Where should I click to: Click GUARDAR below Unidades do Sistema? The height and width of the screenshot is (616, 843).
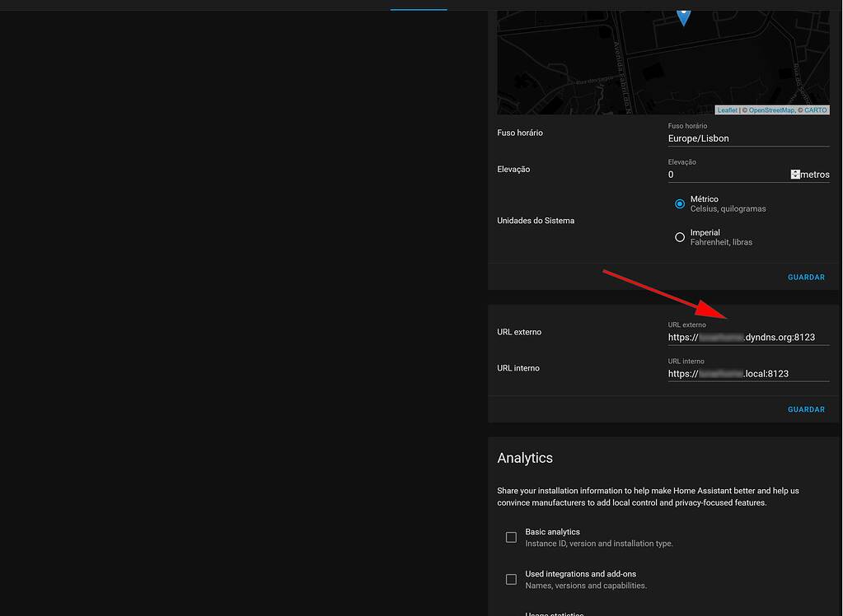pos(806,278)
